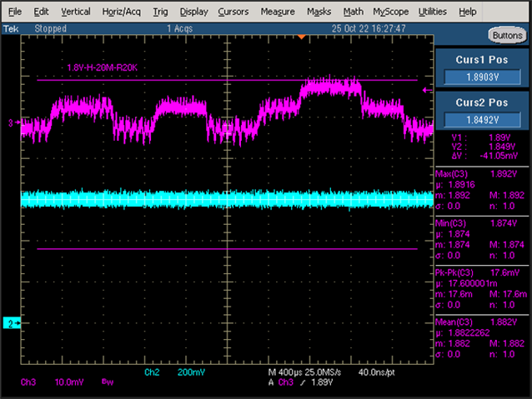Open the Measure menu

pos(278,12)
